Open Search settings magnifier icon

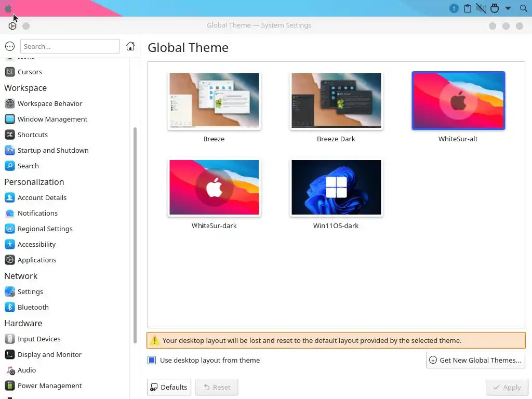pyautogui.click(x=10, y=166)
